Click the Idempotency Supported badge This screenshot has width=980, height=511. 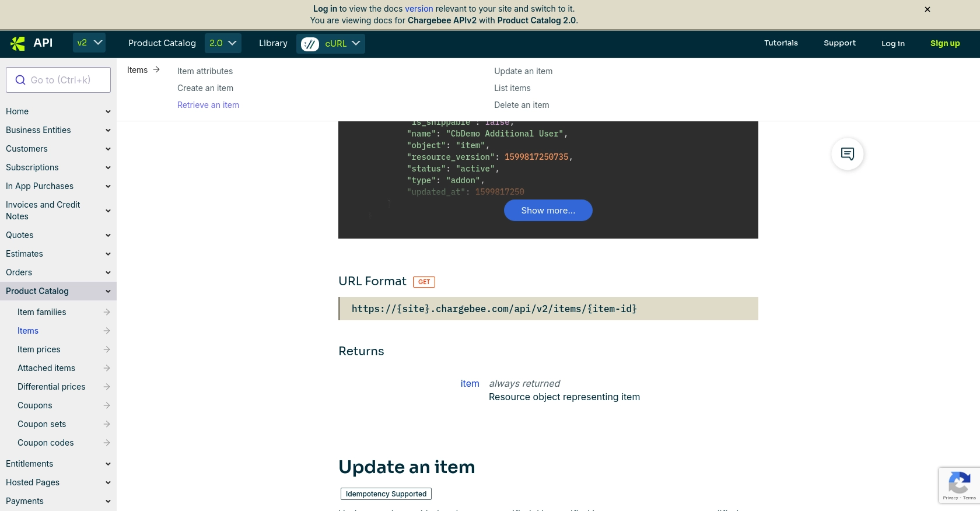[386, 494]
